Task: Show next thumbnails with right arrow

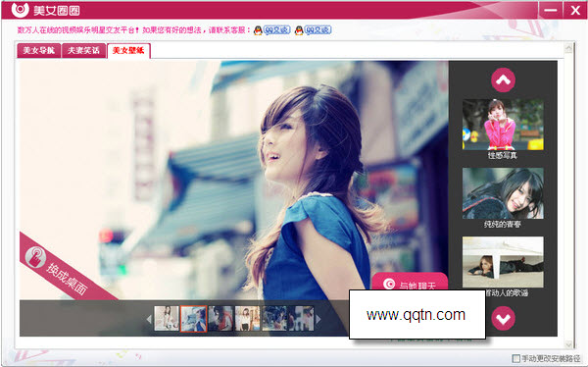Action: pyautogui.click(x=318, y=319)
